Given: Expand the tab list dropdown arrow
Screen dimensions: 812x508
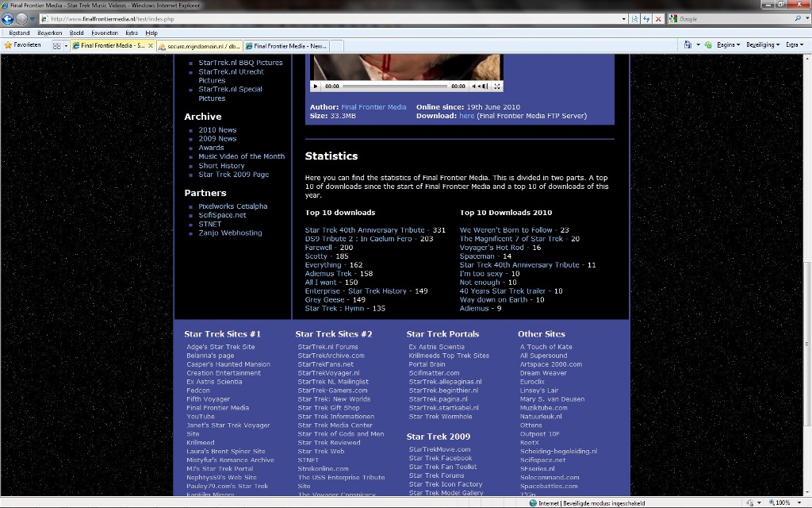Looking at the screenshot, I should [x=66, y=45].
